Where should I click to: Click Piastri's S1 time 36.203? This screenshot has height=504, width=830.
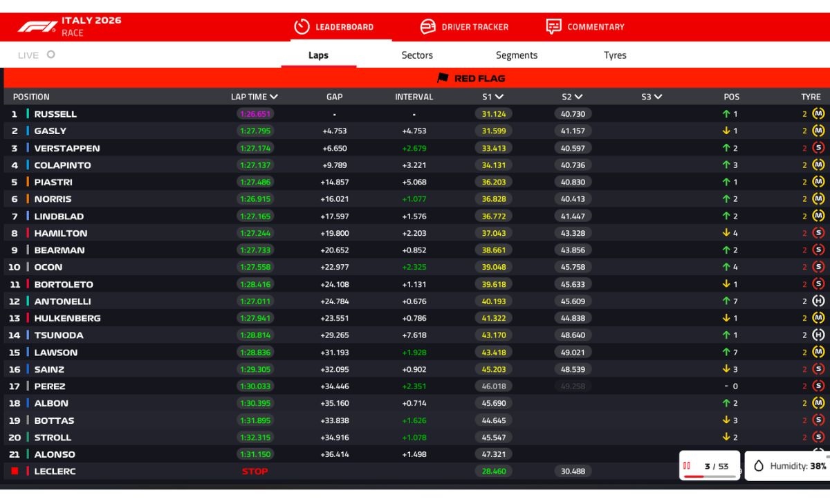coord(493,182)
